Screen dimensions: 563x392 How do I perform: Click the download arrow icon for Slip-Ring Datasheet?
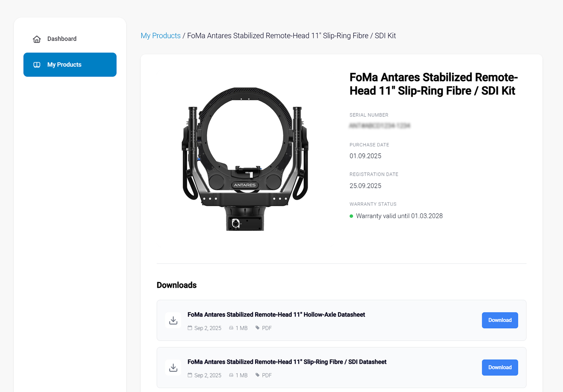pyautogui.click(x=173, y=368)
